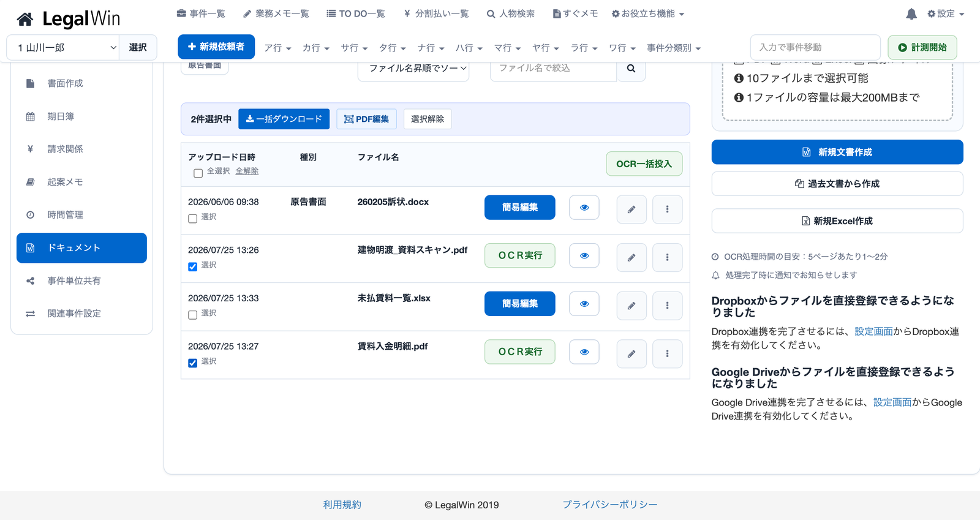Focus the ファイル名で絞込 field
980x520 pixels.
[x=553, y=68]
